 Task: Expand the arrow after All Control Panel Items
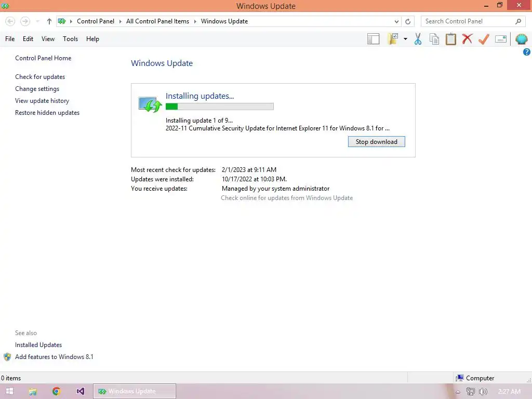click(195, 21)
